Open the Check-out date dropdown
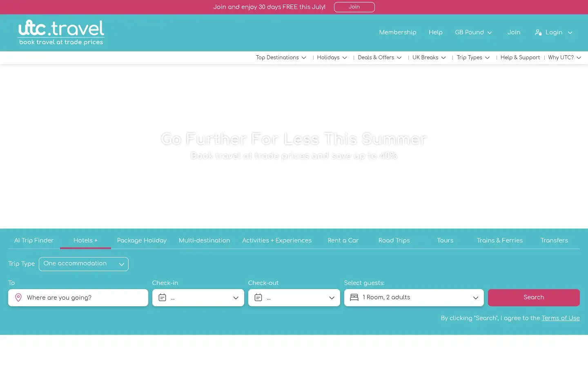 pyautogui.click(x=294, y=298)
